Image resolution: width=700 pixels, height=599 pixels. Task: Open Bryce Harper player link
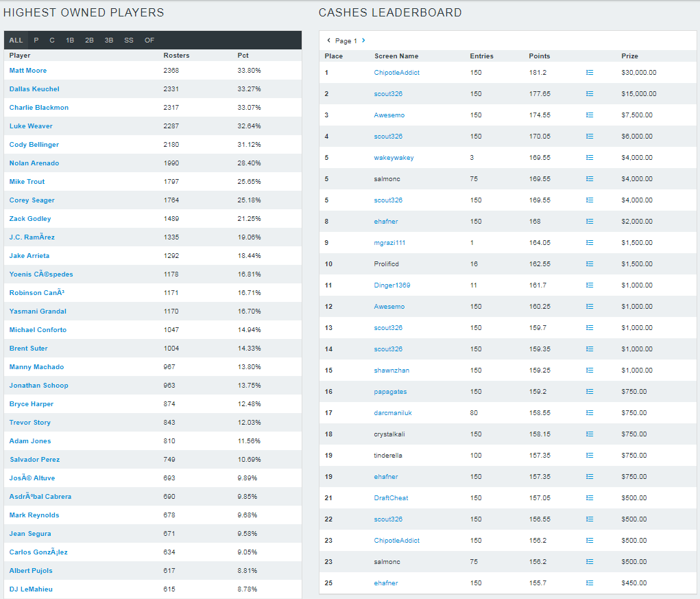tap(32, 404)
